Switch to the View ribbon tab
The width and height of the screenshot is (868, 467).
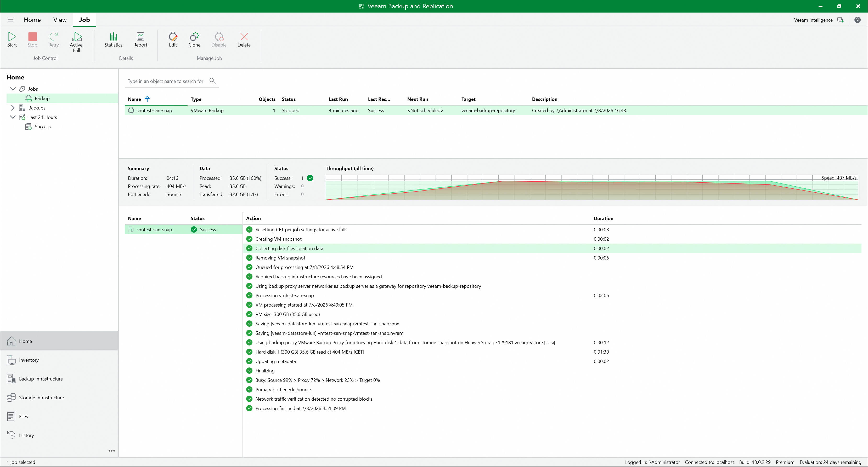click(x=60, y=20)
